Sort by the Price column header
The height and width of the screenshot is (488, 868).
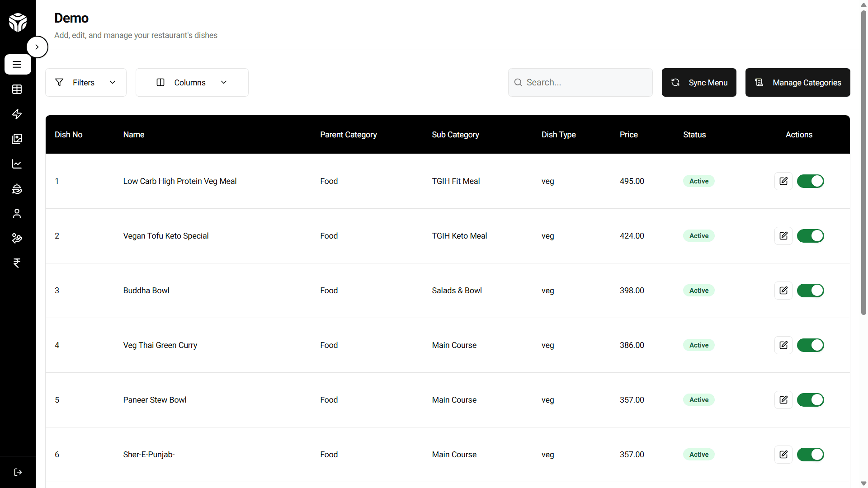[628, 135]
